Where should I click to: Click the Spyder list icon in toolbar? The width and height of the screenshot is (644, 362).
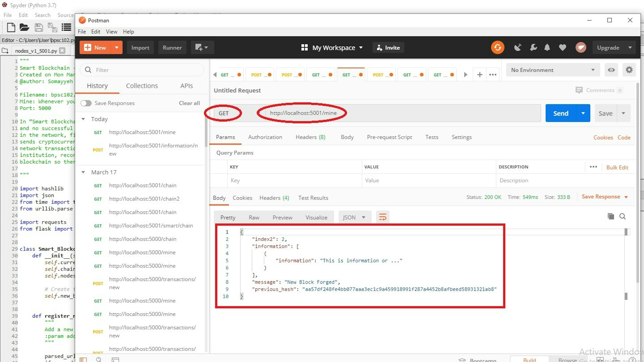(66, 27)
